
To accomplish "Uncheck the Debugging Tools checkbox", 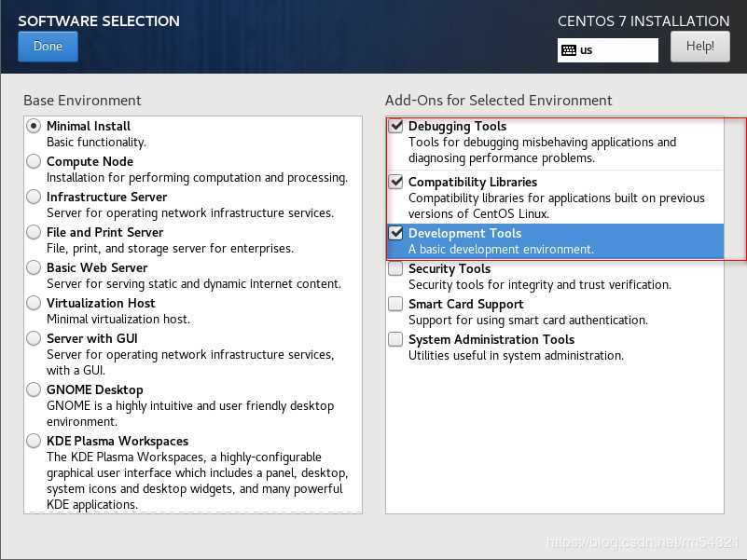I will click(x=395, y=126).
